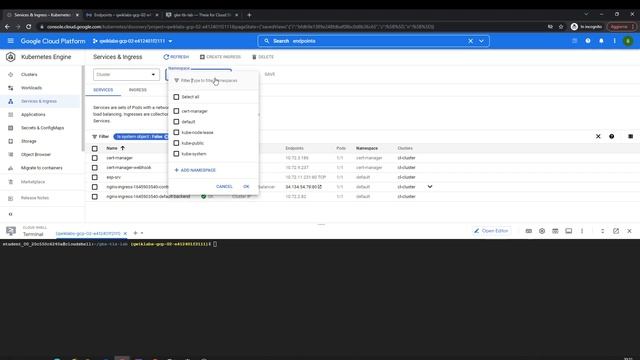The height and width of the screenshot is (360, 640).
Task: Click the browser Back arrow
Action: (x=7, y=27)
